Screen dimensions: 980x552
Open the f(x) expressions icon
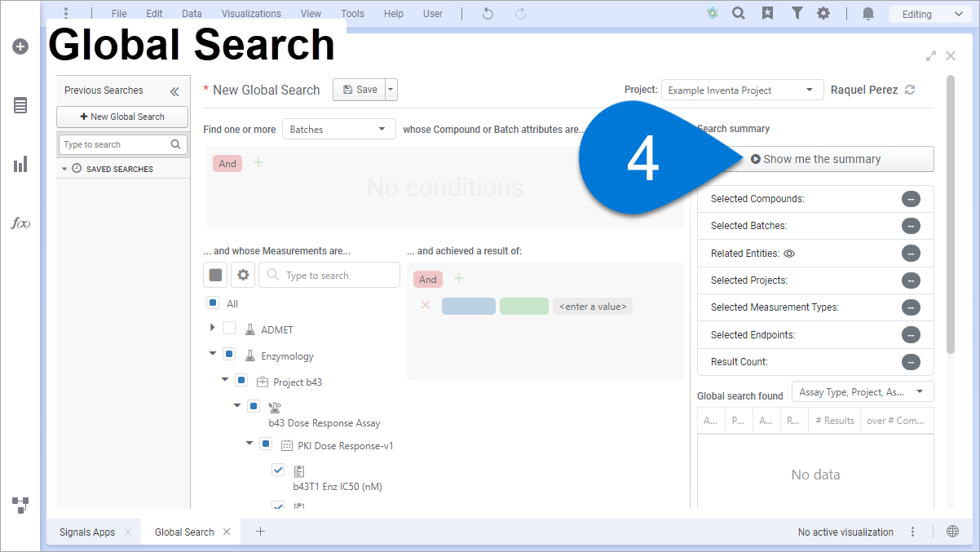click(20, 223)
